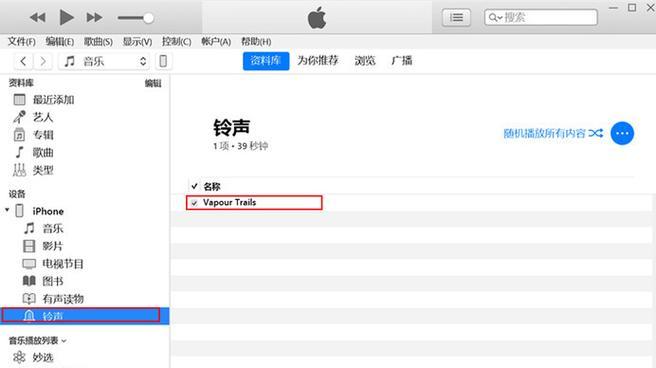Click 随机播放所有内容 shuffle link
656x368 pixels.
[x=553, y=133]
